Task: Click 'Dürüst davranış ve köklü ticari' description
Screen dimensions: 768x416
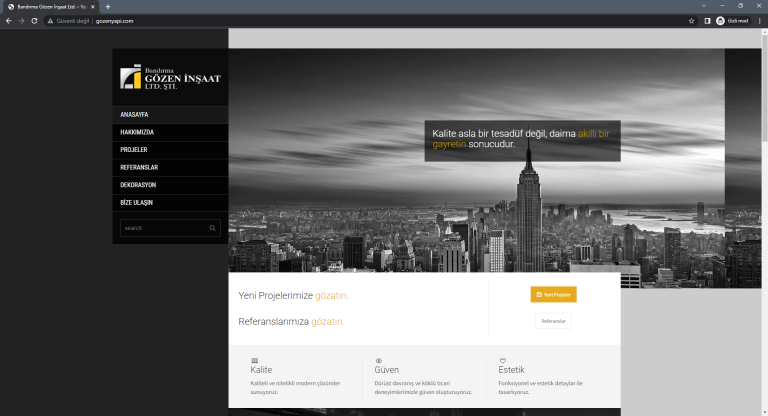Action: pos(423,388)
